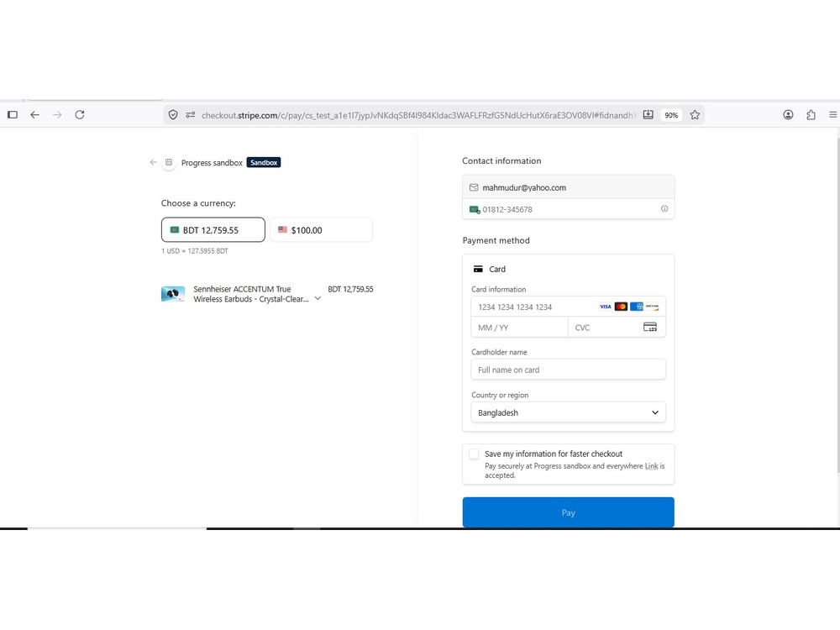The height and width of the screenshot is (630, 840).
Task: Reset the 90% zoom level badge
Action: pos(671,115)
